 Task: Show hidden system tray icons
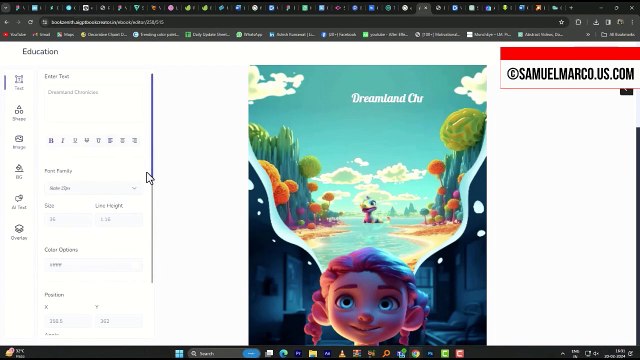click(x=563, y=353)
